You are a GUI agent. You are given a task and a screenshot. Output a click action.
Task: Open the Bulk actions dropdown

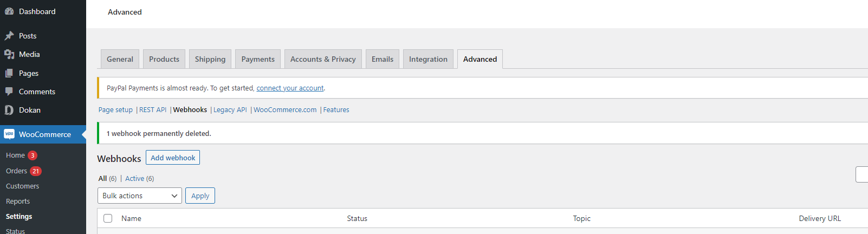(x=140, y=196)
